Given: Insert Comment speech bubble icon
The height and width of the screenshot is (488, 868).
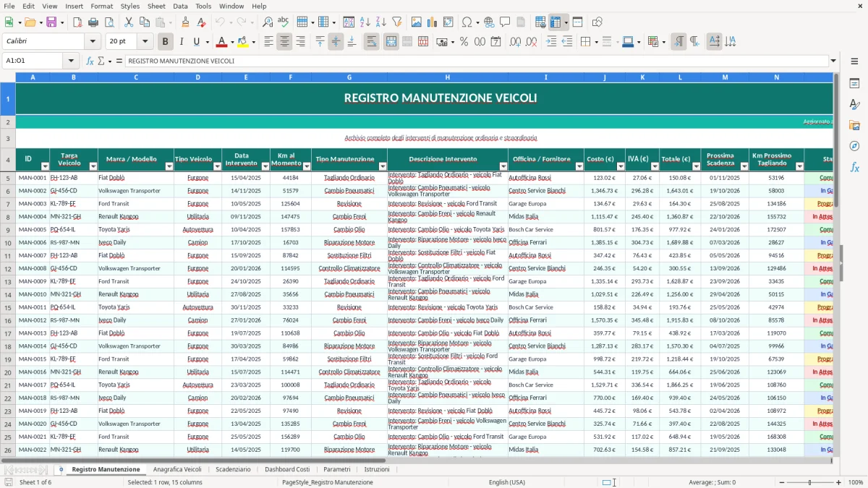Looking at the screenshot, I should pyautogui.click(x=505, y=22).
